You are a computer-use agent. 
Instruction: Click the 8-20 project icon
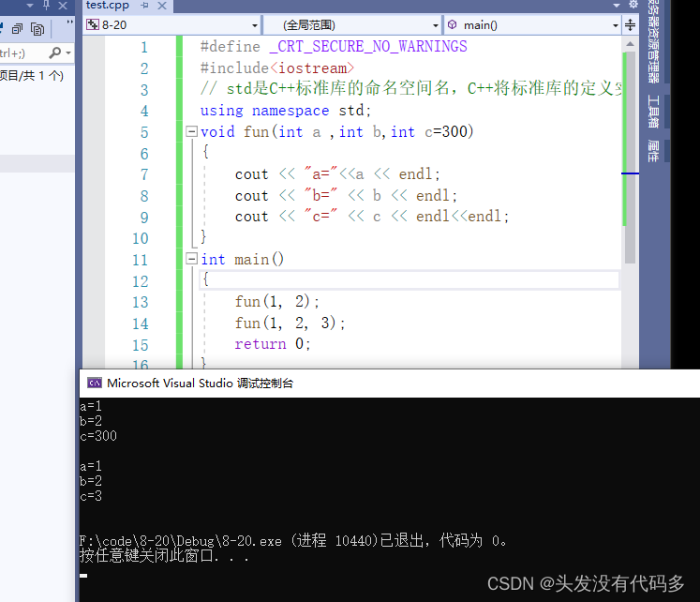point(93,24)
